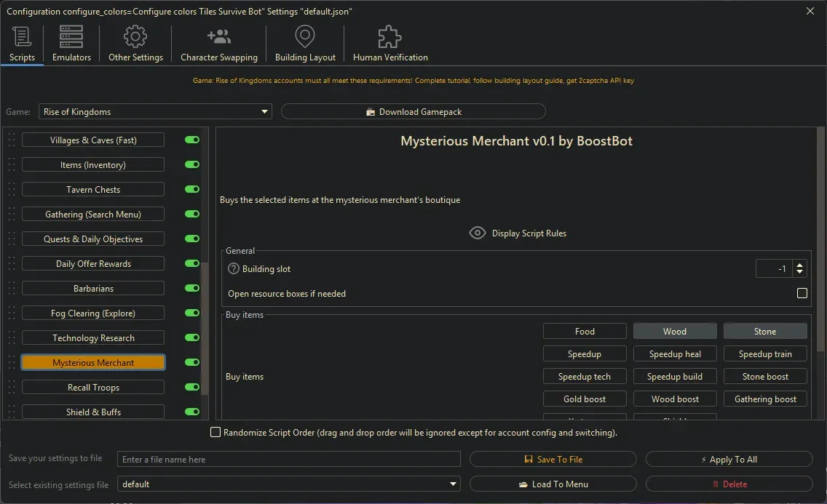Click the file name input field
The width and height of the screenshot is (827, 504).
click(288, 459)
